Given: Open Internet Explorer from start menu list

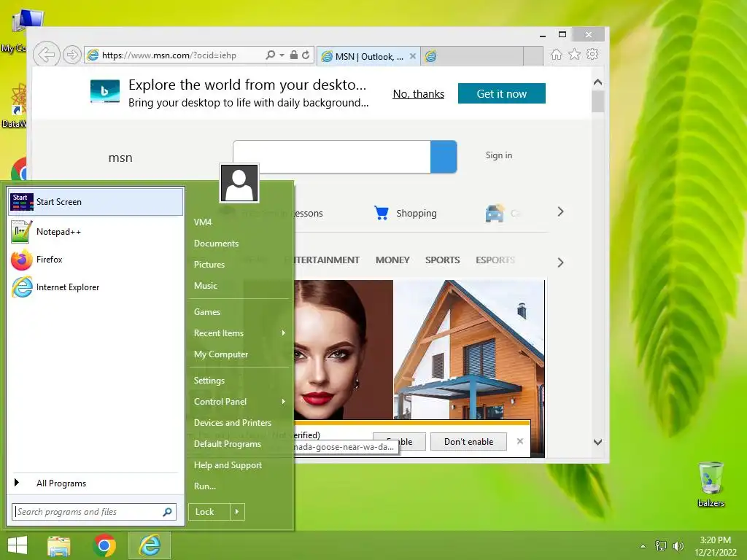Looking at the screenshot, I should [x=96, y=287].
